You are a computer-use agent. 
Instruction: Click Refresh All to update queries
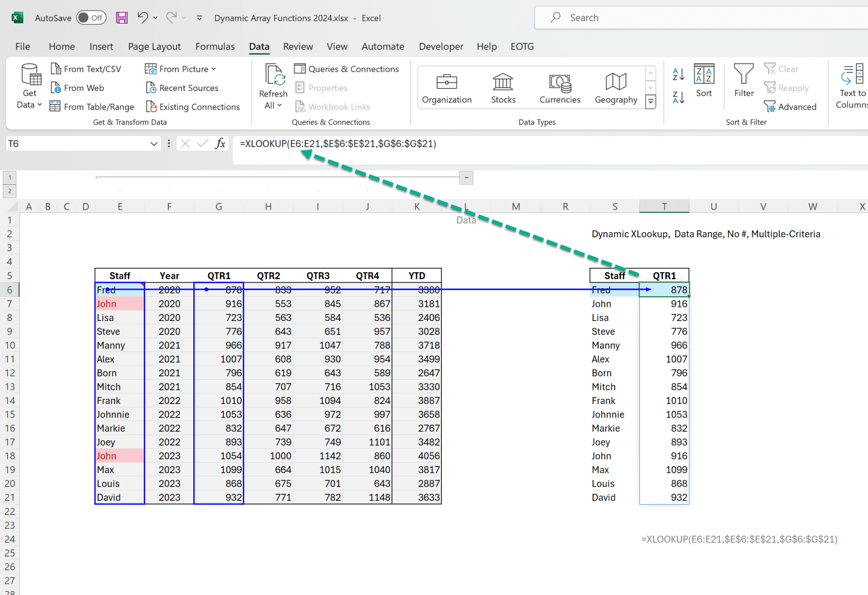click(x=273, y=86)
